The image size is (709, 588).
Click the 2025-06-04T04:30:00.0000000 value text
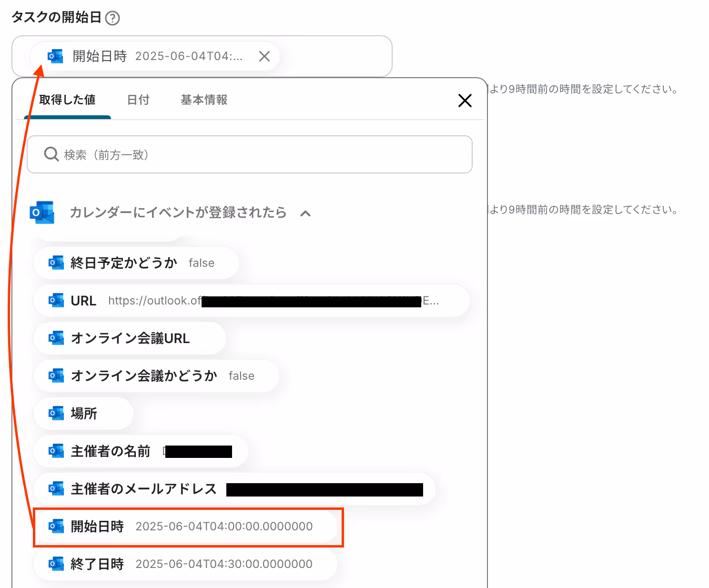[x=224, y=564]
